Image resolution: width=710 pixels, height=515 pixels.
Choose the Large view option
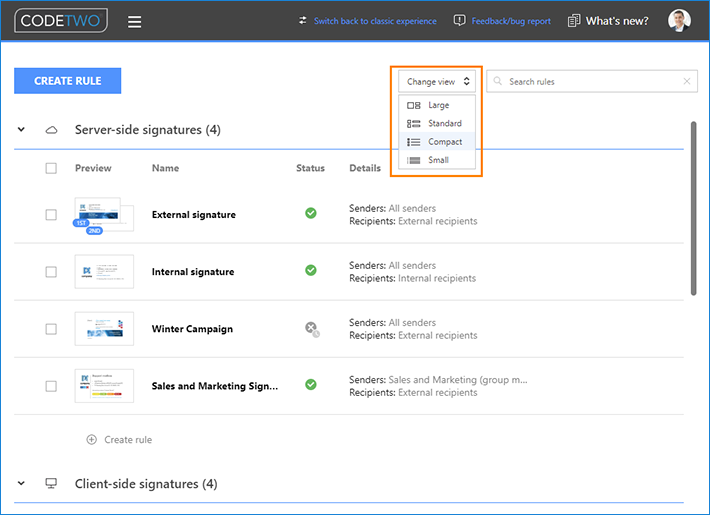point(437,105)
